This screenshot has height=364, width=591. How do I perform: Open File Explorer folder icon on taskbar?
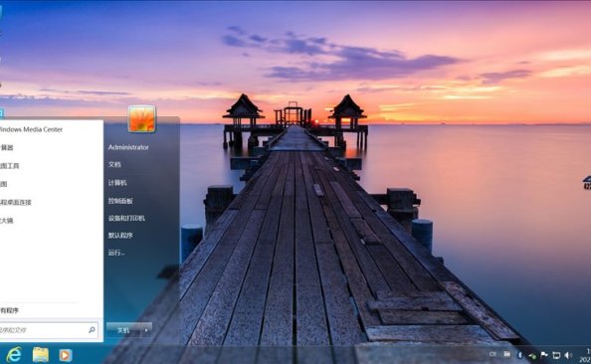tap(41, 355)
